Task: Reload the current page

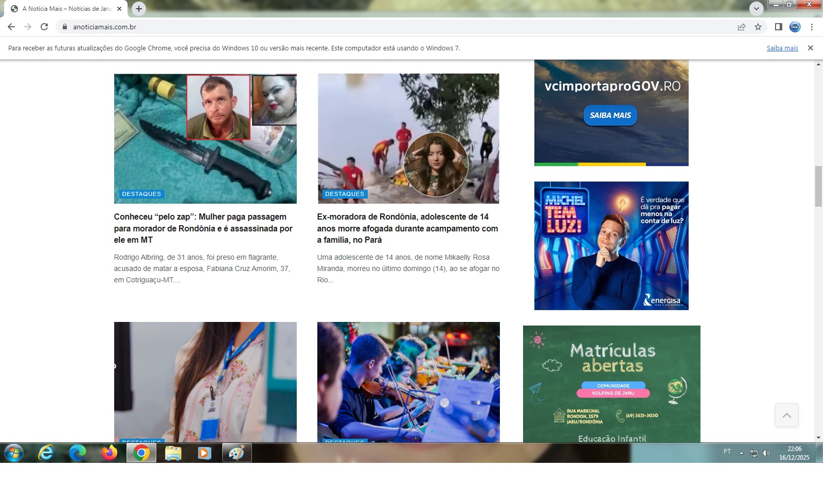Action: [x=44, y=27]
